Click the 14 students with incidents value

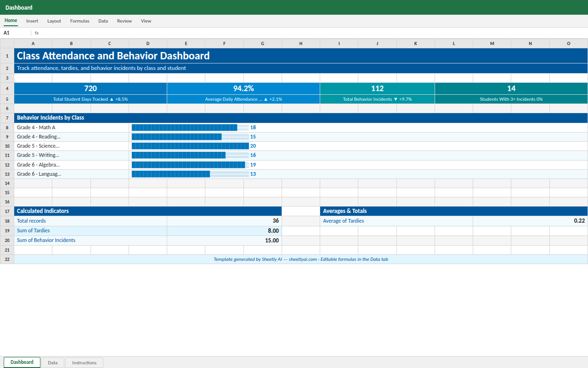click(511, 88)
